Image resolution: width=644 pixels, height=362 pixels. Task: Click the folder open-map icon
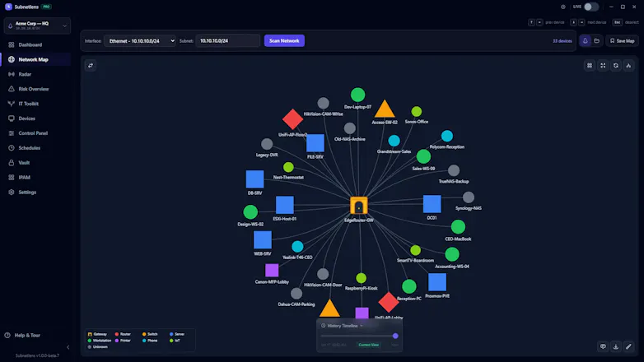[597, 40]
